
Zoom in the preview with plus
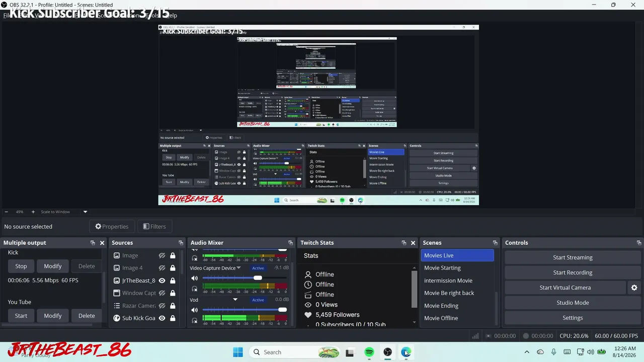(x=33, y=212)
